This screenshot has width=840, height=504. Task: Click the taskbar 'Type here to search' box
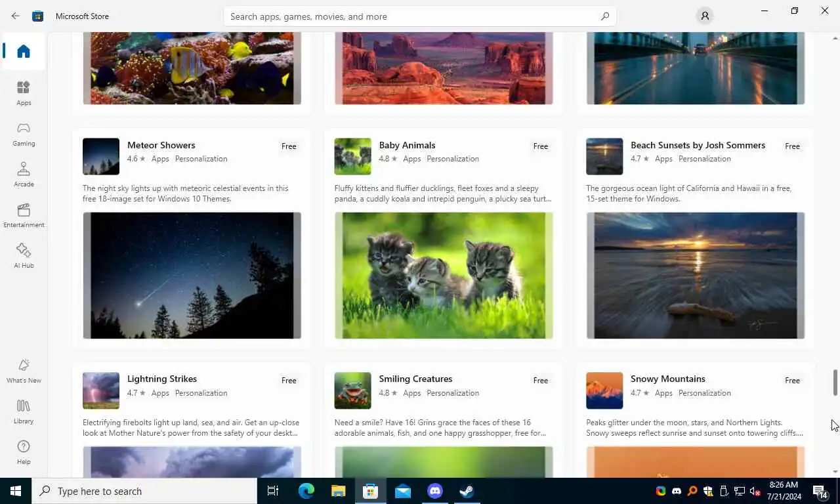pyautogui.click(x=144, y=491)
